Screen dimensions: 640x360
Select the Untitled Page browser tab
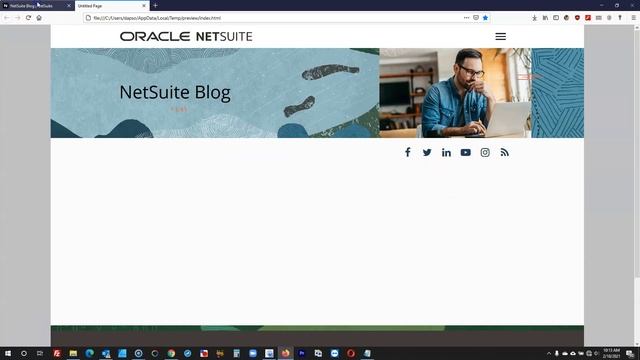[108, 6]
